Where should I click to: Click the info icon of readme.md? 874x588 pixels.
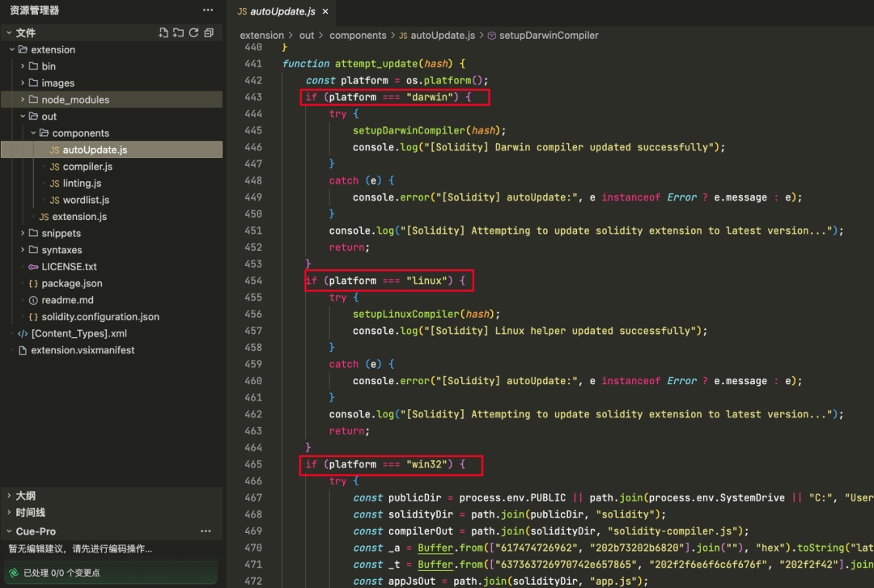coord(33,300)
